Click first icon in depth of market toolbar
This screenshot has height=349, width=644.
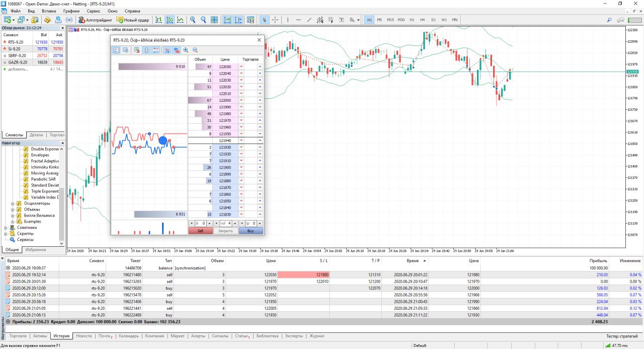116,50
